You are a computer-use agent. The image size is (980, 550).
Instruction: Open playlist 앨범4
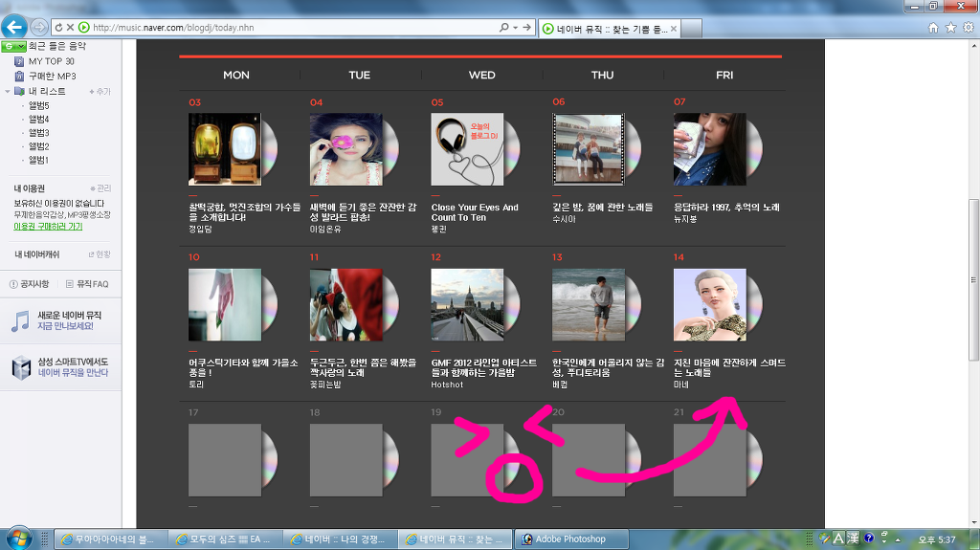click(x=38, y=120)
